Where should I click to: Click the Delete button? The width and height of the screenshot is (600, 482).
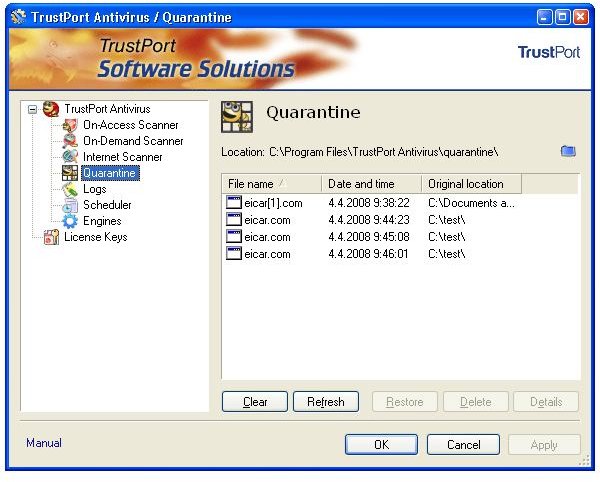pos(476,402)
